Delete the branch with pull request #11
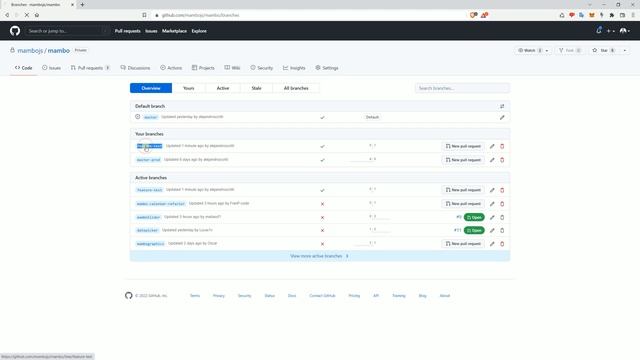640x360 pixels. (502, 231)
